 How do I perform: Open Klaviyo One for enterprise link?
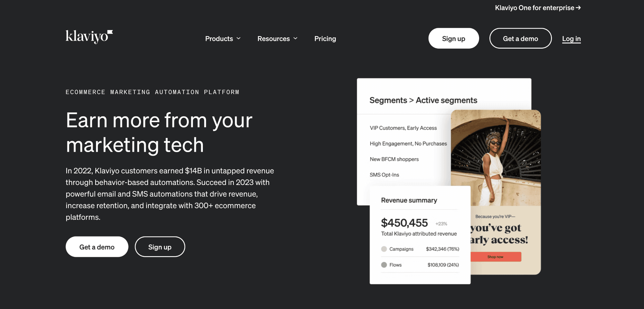[535, 8]
